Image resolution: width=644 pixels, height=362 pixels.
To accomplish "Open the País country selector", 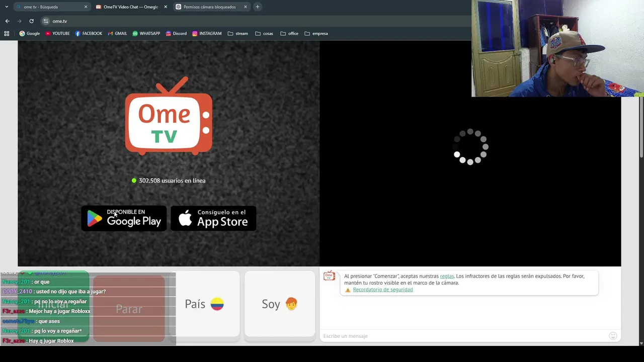I will tap(204, 304).
